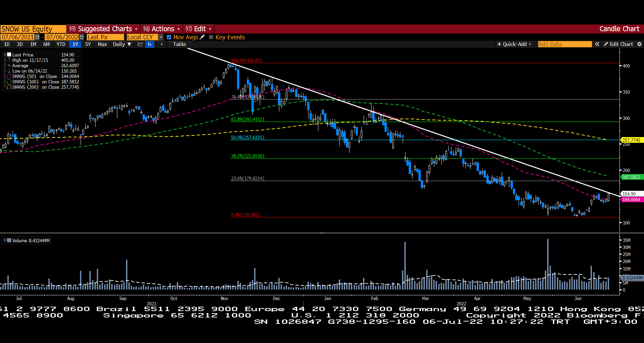Click the magenta SMAVG (50) color swatch
644x343 pixels.
point(9,76)
